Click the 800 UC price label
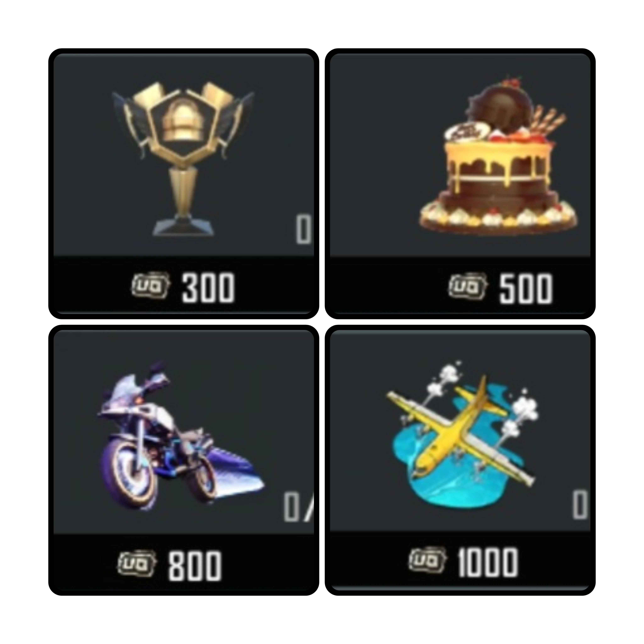 (194, 566)
